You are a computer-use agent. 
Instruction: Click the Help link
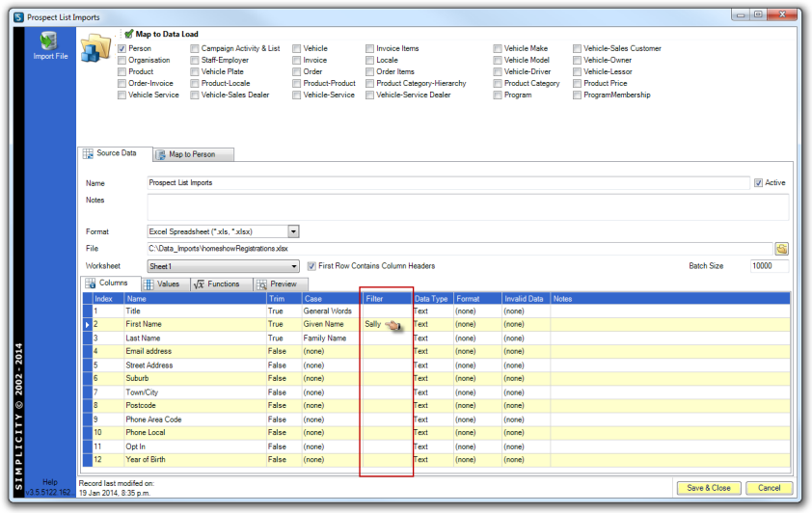click(x=50, y=482)
